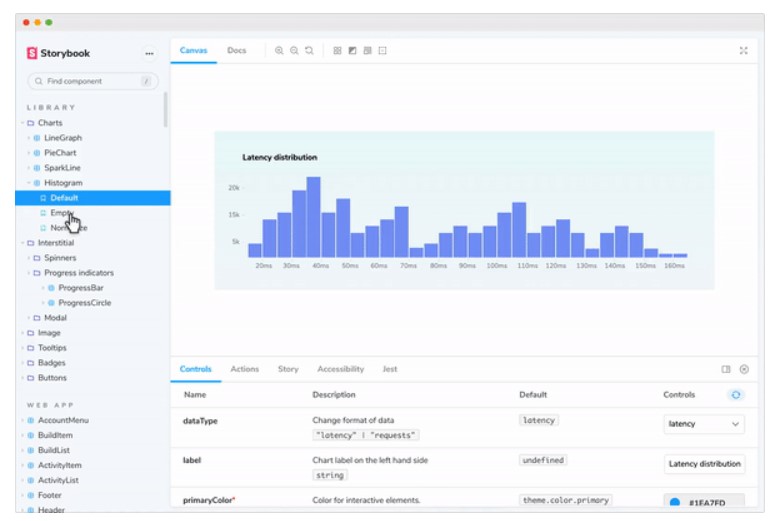Toggle the grid view icon

pyautogui.click(x=337, y=51)
